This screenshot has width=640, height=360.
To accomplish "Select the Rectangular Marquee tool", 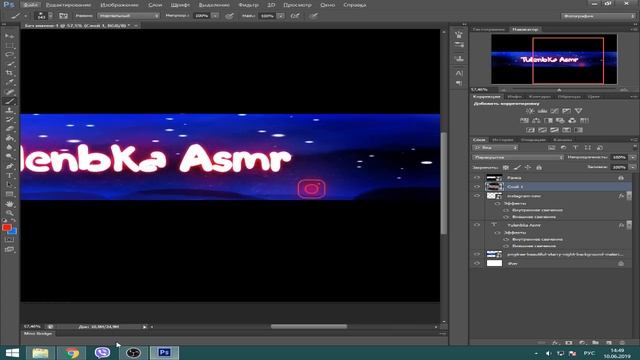I will [9, 45].
